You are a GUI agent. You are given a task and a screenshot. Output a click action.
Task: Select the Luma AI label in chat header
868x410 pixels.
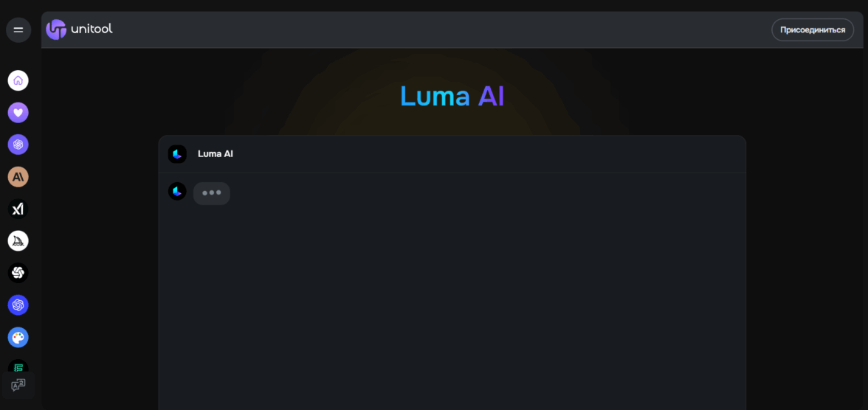point(216,154)
